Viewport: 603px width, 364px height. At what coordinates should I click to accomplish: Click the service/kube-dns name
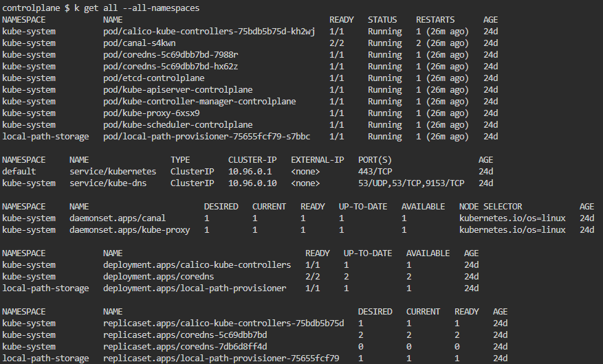tap(111, 183)
